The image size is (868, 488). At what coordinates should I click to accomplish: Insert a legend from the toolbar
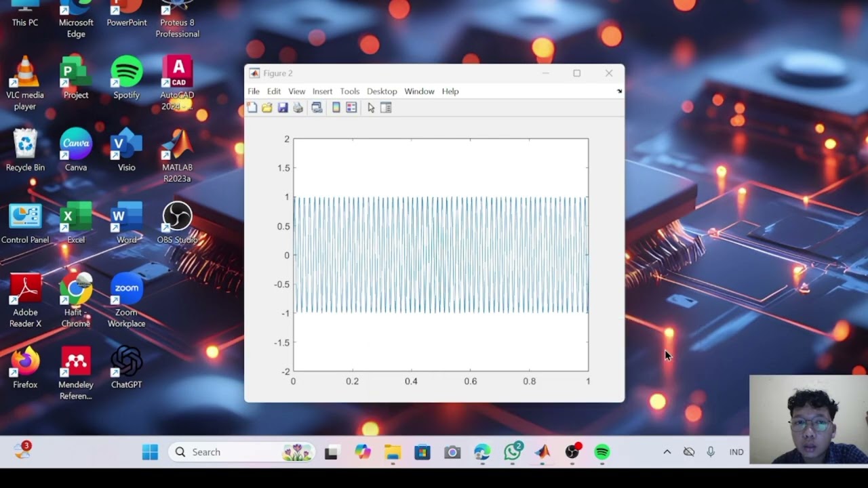coord(351,108)
